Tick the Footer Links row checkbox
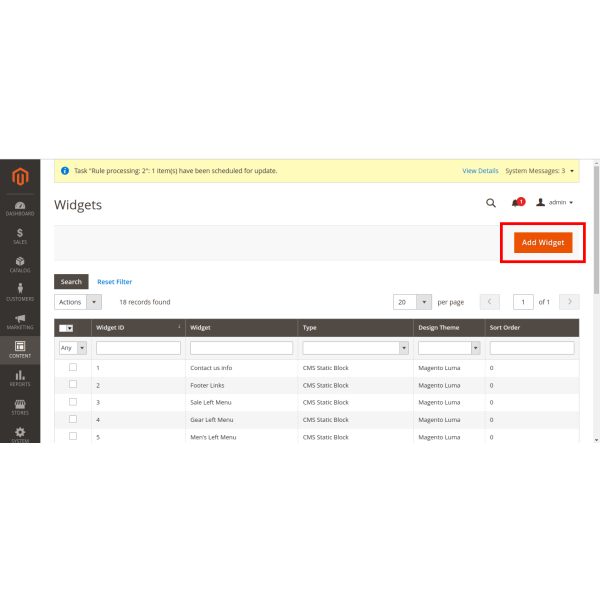The width and height of the screenshot is (600, 600). (x=72, y=384)
